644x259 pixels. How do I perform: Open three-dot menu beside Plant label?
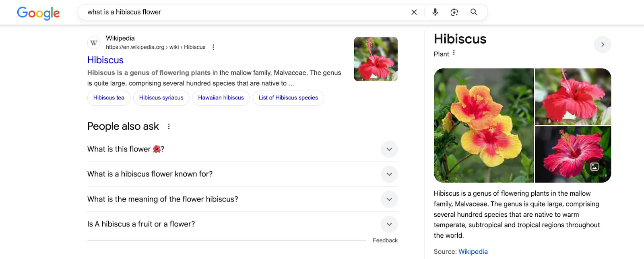click(454, 53)
